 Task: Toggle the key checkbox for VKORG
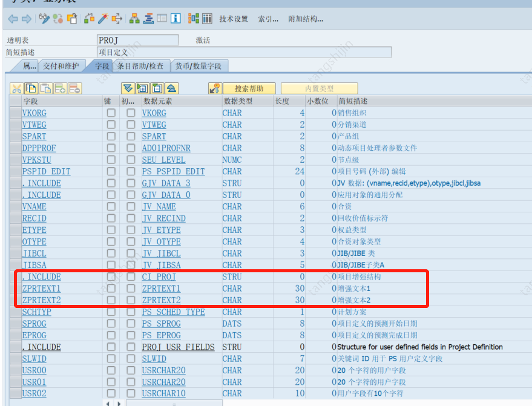pos(110,113)
